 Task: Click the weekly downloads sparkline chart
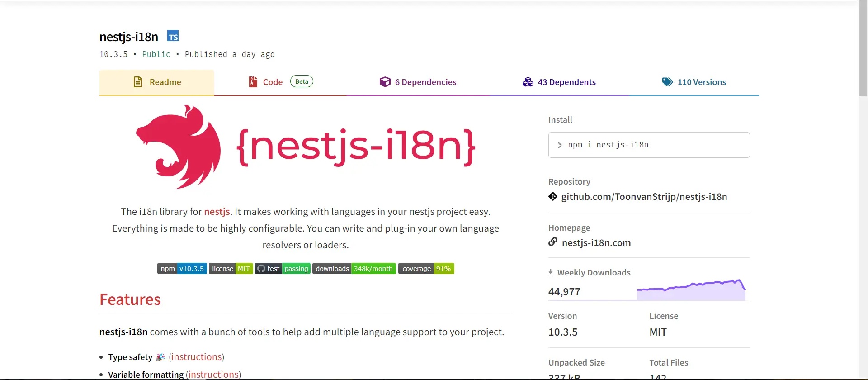pos(691,290)
